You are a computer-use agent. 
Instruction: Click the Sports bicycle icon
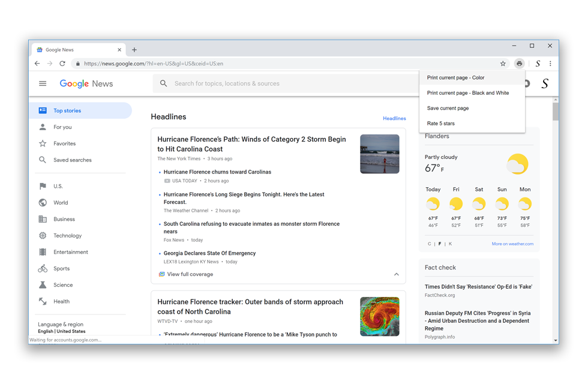[x=43, y=269]
